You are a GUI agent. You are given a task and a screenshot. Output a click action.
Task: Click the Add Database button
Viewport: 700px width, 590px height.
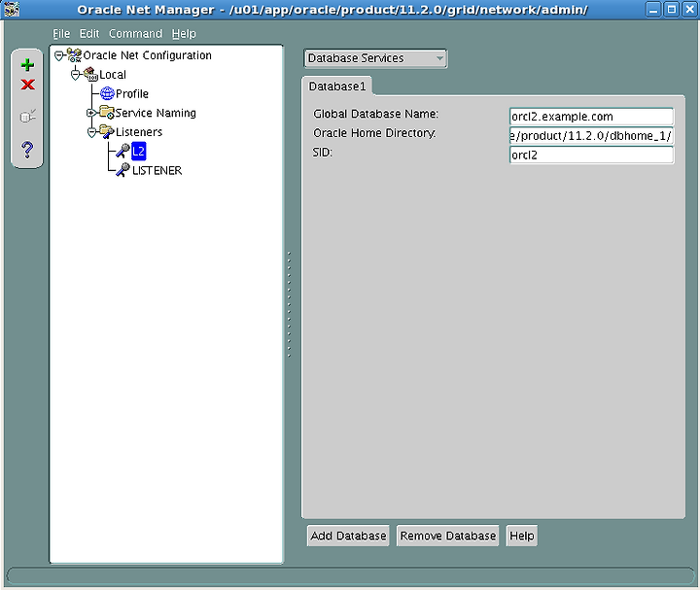[x=348, y=536]
